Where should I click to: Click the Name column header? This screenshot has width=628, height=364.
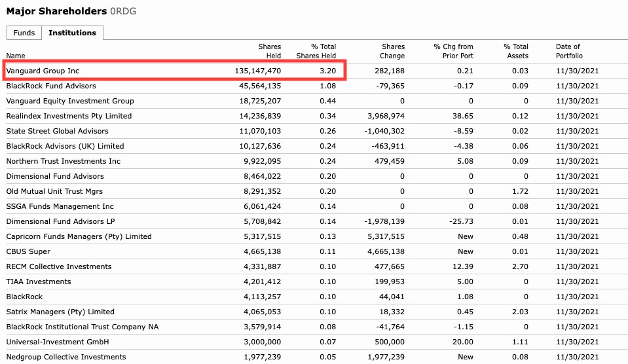tap(16, 56)
